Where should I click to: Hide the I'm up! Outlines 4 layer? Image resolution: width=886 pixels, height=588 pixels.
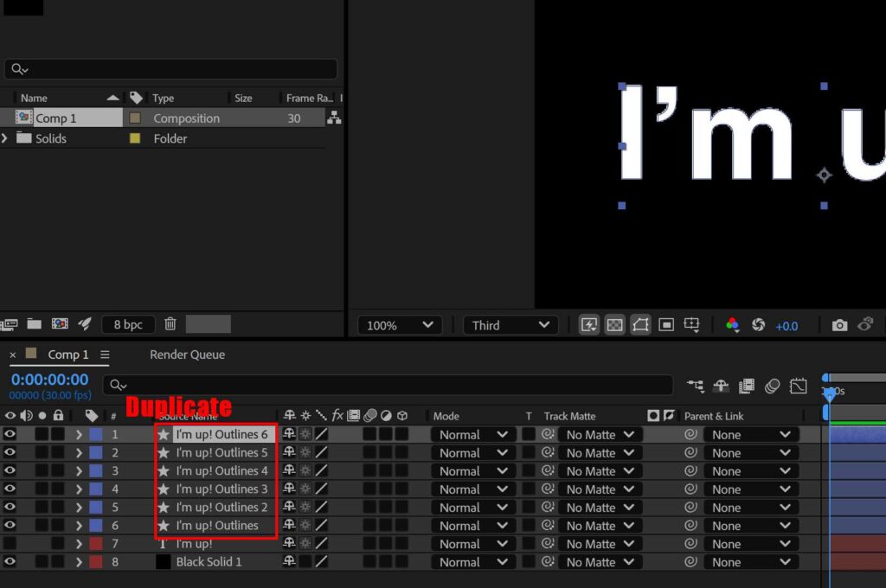click(10, 470)
